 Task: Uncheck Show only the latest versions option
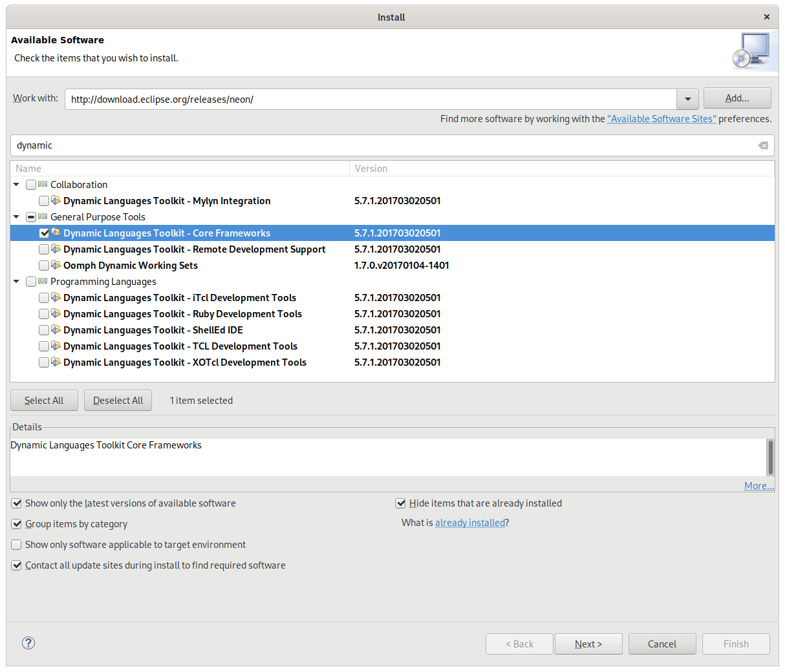click(x=16, y=503)
